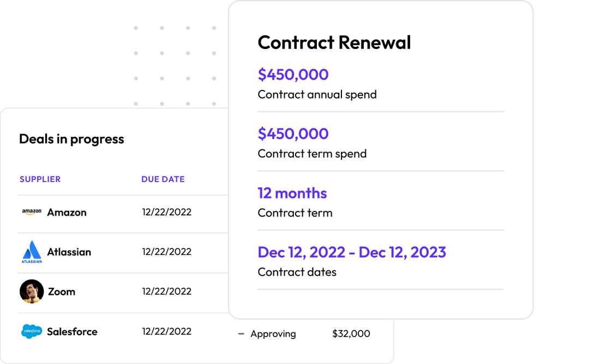
Task: Sort by the SUPPLIER column header
Action: [x=40, y=179]
